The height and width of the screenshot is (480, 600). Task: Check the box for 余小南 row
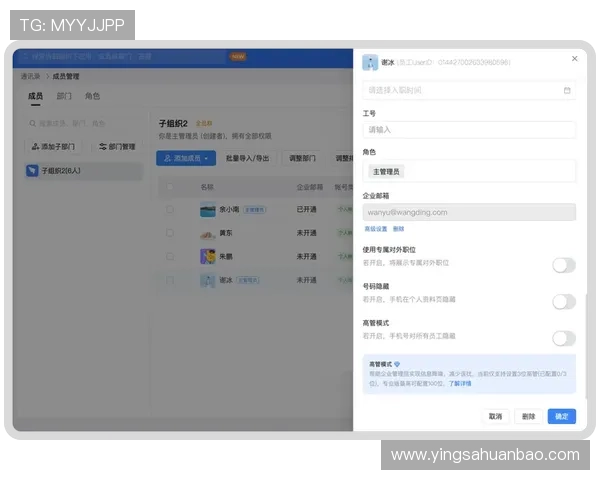pos(170,209)
